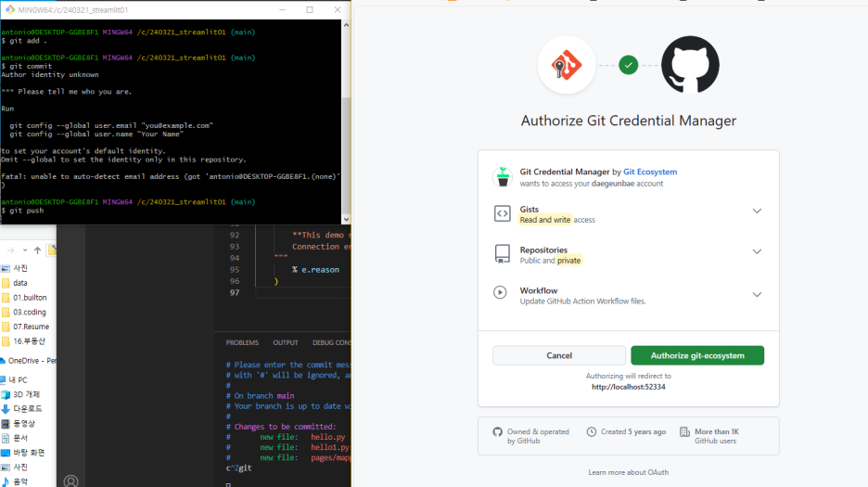Image resolution: width=868 pixels, height=487 pixels.
Task: Click the up arrow in File Explorer navigation
Action: (37, 250)
